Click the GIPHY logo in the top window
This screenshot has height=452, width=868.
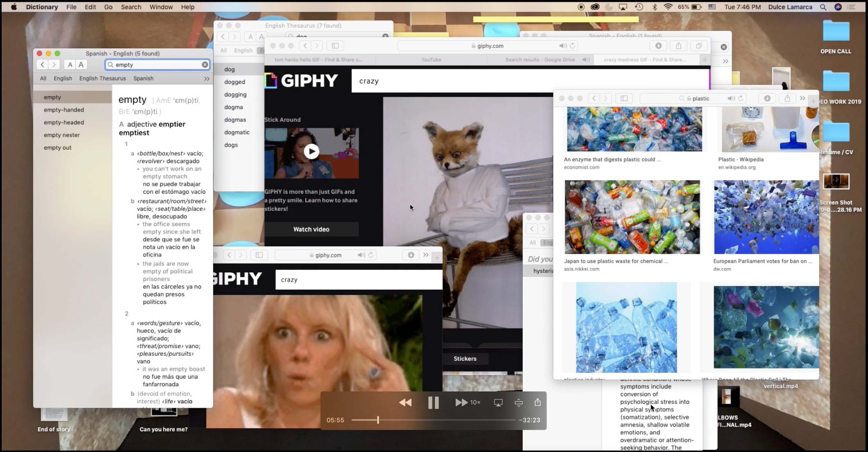click(301, 81)
